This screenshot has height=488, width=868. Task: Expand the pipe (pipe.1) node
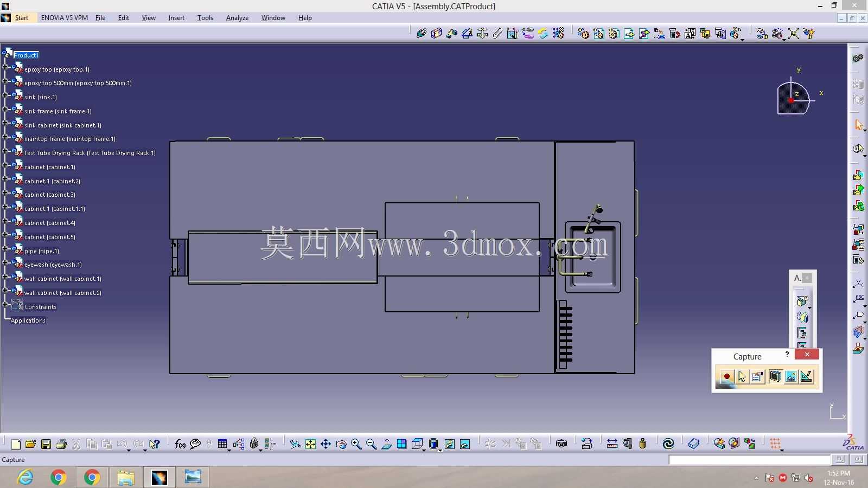5,249
